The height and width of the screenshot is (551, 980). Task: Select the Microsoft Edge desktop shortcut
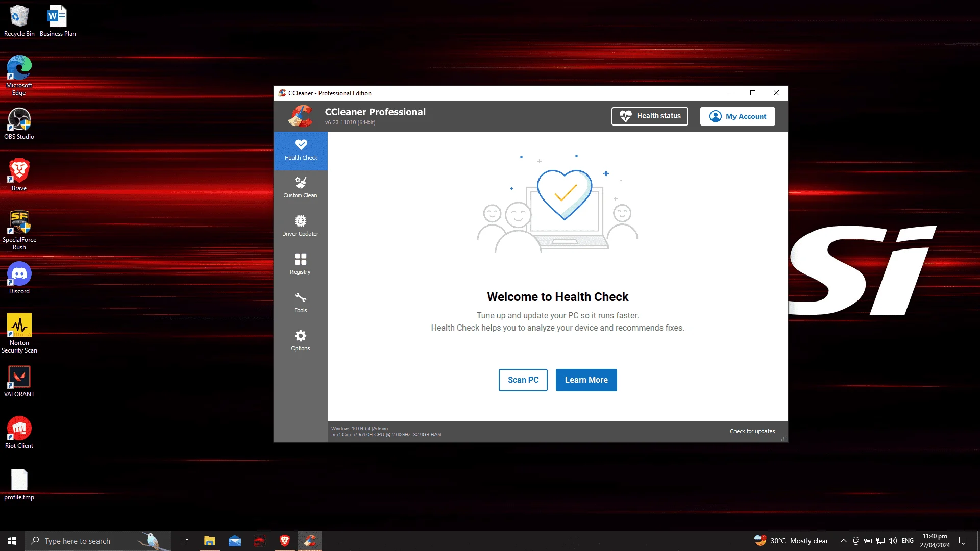19,76
